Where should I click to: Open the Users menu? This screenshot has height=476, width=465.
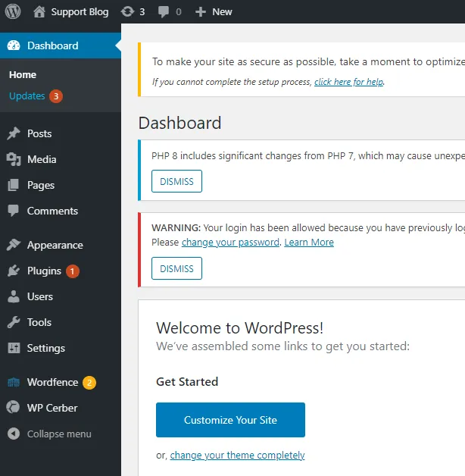[x=40, y=296]
